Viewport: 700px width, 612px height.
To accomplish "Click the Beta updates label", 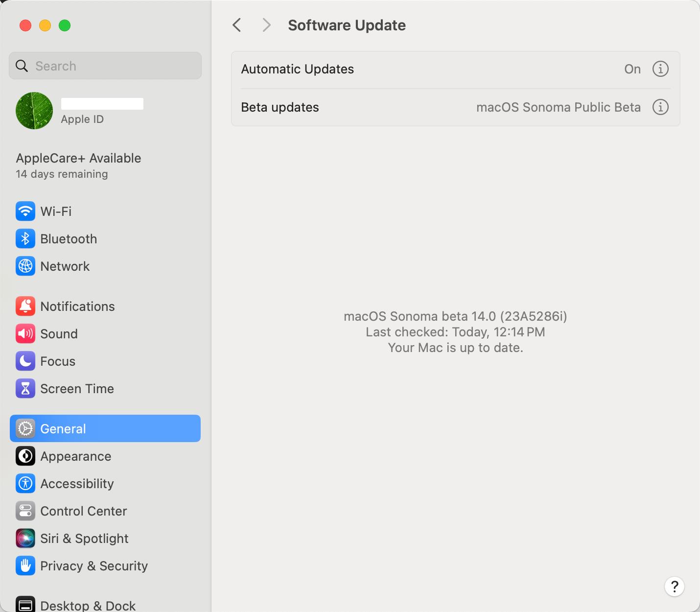I will click(x=280, y=107).
